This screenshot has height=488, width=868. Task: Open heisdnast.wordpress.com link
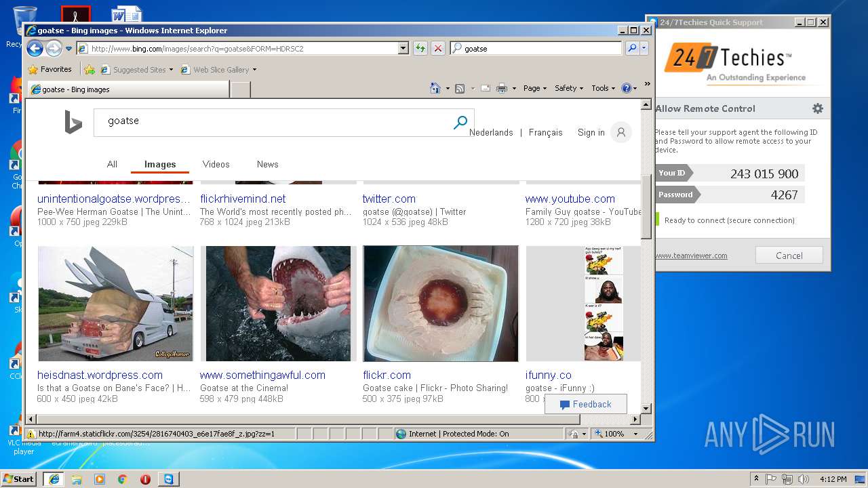click(x=100, y=375)
